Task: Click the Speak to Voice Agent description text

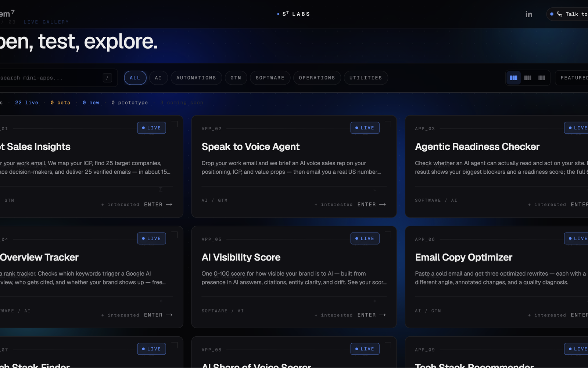Action: point(291,167)
